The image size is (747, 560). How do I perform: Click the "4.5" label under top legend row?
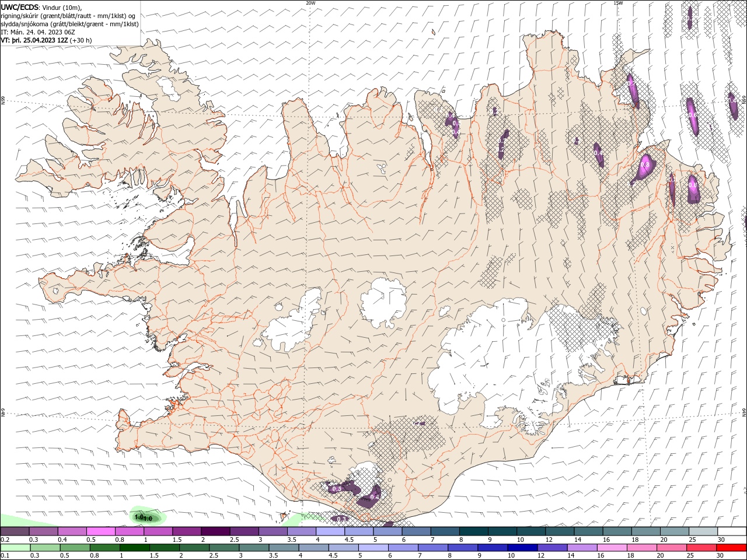[349, 540]
